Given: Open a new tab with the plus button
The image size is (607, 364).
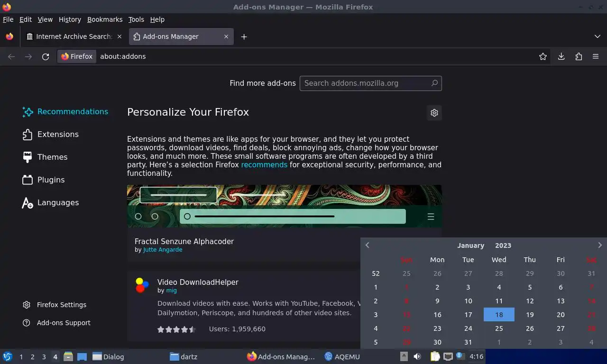Looking at the screenshot, I should (244, 36).
